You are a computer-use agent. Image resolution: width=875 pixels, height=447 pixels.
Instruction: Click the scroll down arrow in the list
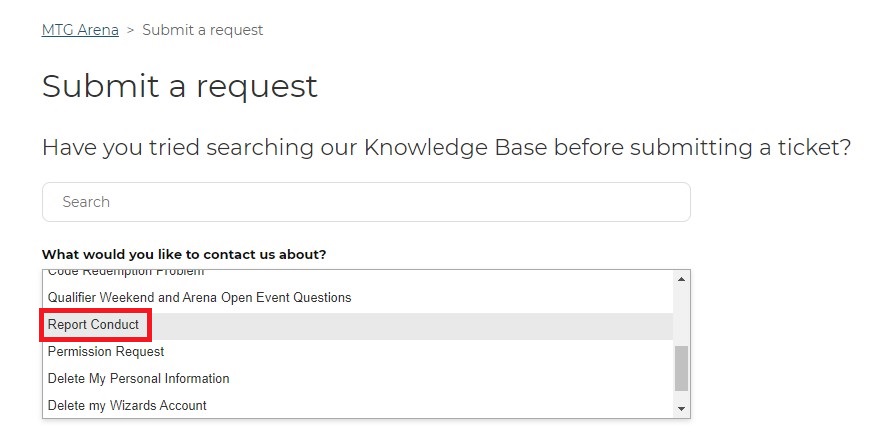[x=682, y=408]
